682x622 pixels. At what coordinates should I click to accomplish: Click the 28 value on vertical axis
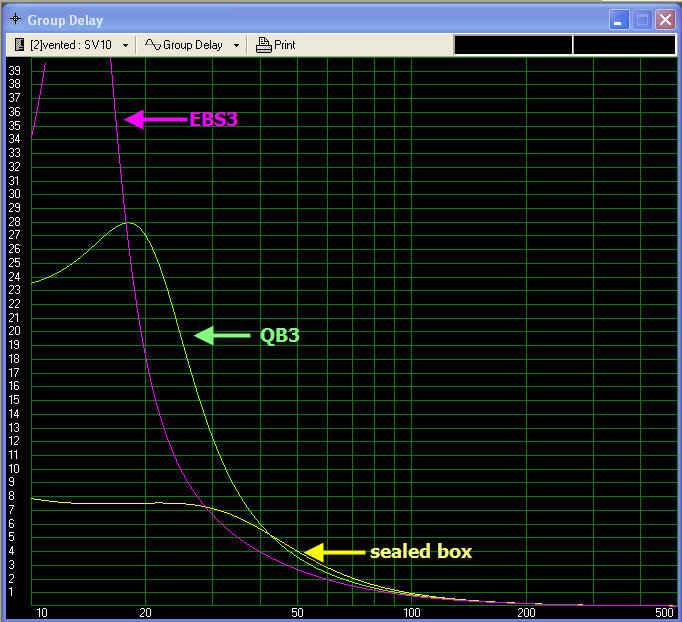(14, 222)
